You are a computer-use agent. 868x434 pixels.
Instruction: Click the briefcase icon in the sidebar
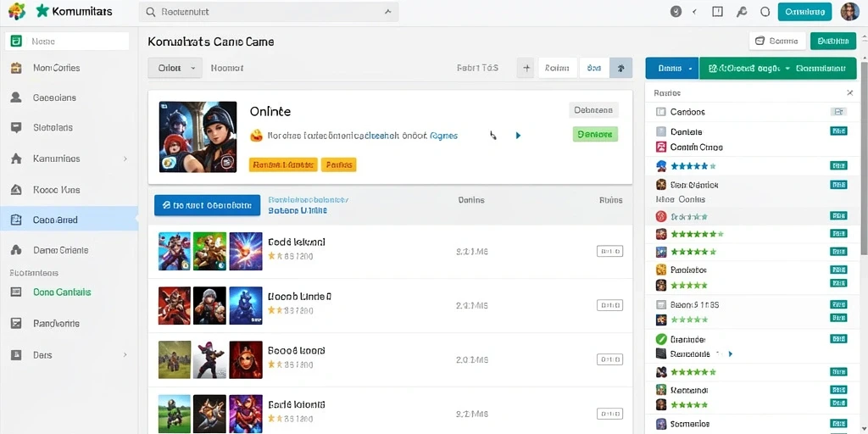coord(16,68)
